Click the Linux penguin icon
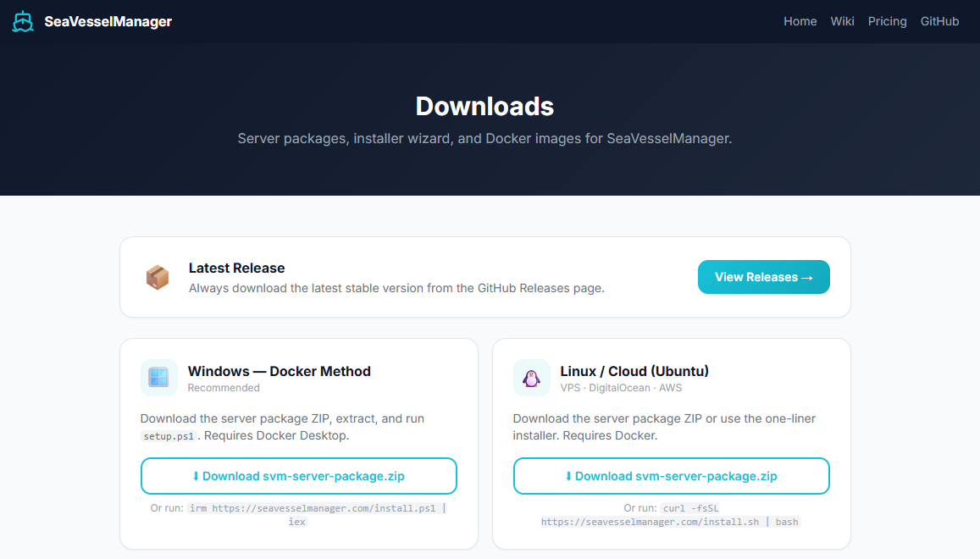The height and width of the screenshot is (559, 980). point(532,378)
